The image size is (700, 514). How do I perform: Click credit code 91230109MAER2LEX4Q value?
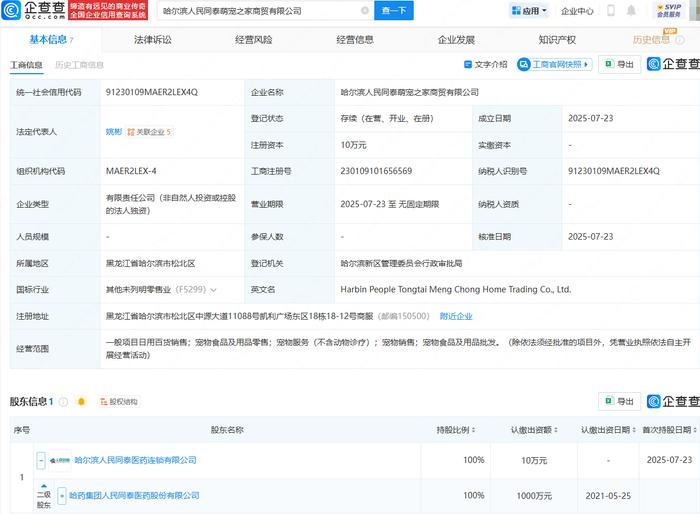pyautogui.click(x=152, y=92)
